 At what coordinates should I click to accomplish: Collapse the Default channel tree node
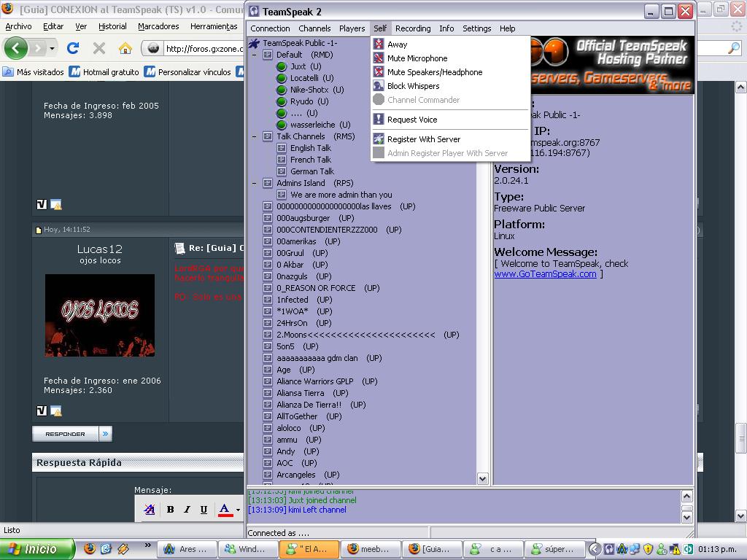click(255, 55)
